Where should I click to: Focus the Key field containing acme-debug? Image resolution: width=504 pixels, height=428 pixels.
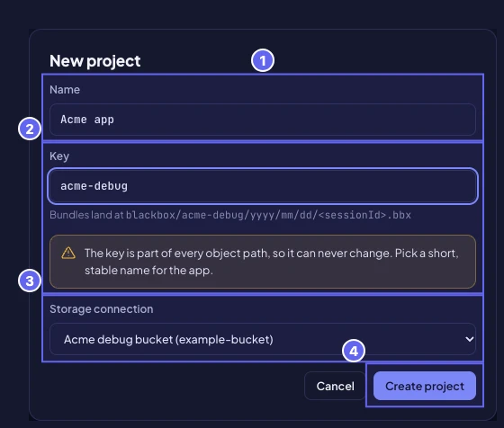[x=263, y=186]
